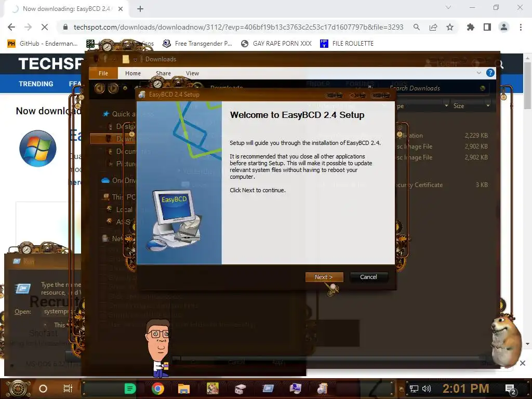Image resolution: width=532 pixels, height=399 pixels.
Task: Click TechSpot logo
Action: pos(51,63)
